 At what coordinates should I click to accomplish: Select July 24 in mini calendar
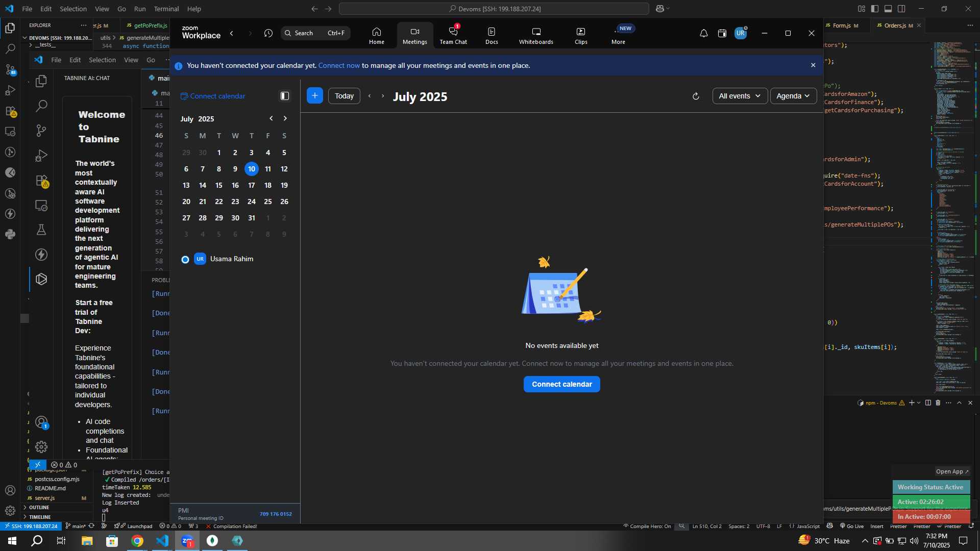point(252,202)
